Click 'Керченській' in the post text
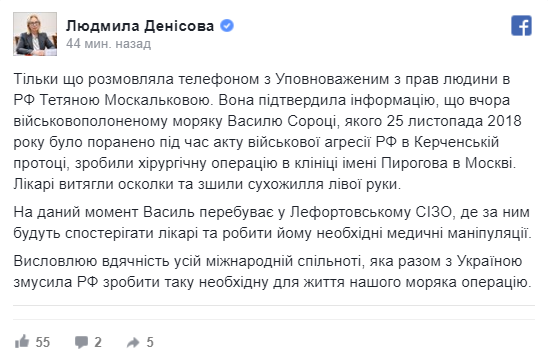Screen dimensions: 548x362 click(456, 142)
